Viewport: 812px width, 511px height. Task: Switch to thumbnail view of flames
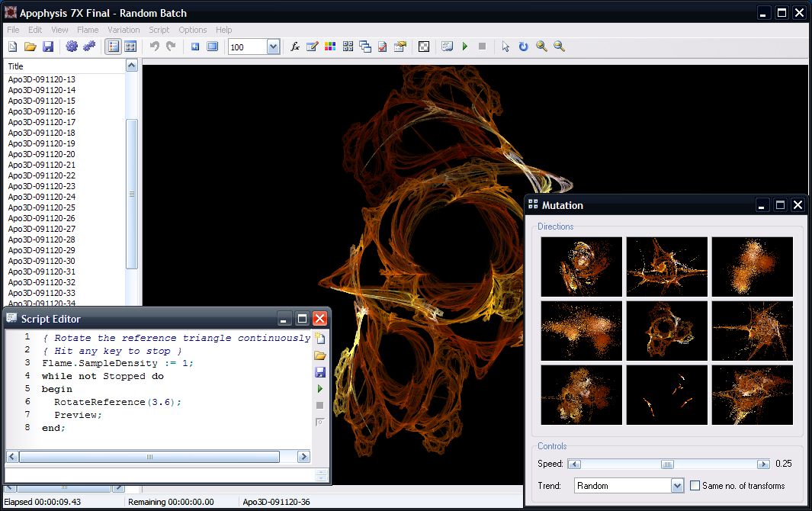click(x=130, y=47)
